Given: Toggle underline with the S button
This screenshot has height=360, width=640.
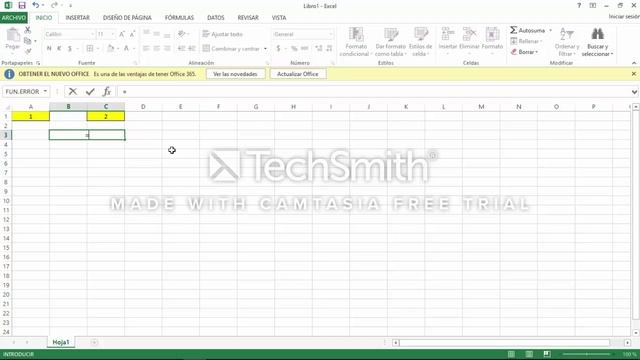Looking at the screenshot, I should pos(70,49).
